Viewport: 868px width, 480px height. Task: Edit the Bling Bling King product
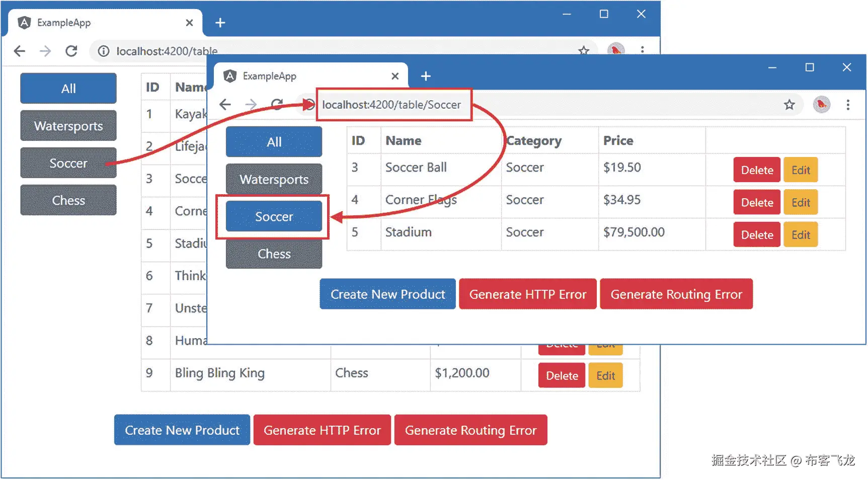(605, 375)
